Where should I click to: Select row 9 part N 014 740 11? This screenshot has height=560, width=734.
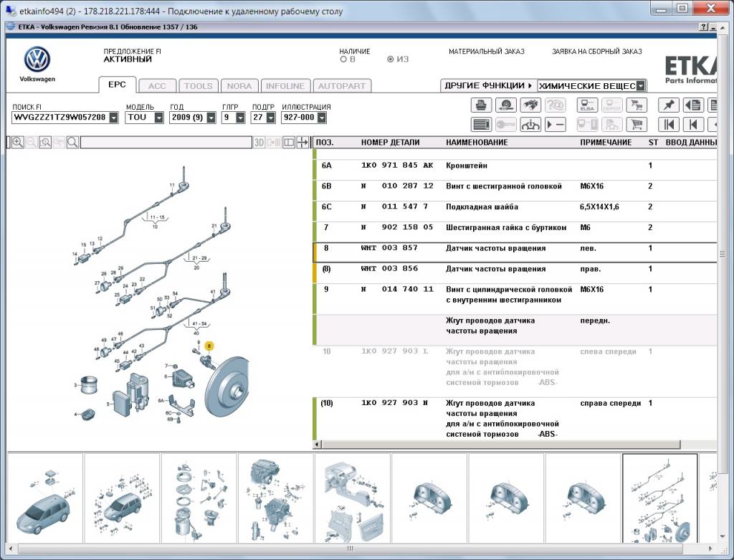coord(515,299)
